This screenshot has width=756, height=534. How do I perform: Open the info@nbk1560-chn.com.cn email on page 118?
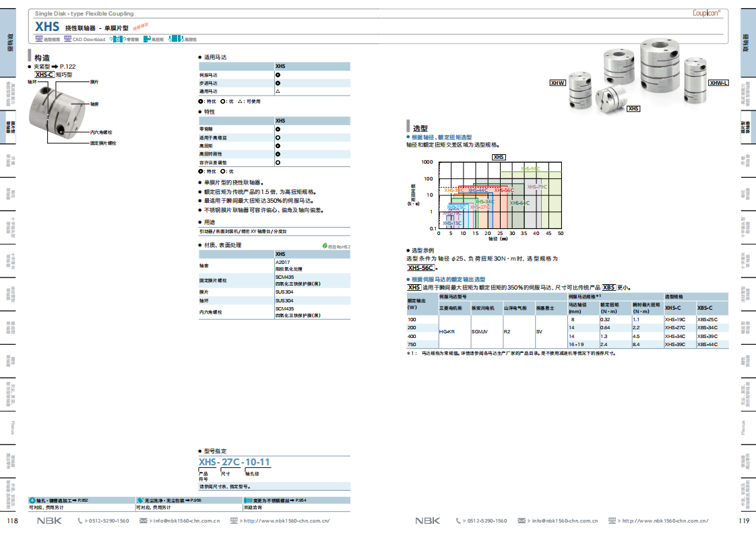[x=187, y=521]
